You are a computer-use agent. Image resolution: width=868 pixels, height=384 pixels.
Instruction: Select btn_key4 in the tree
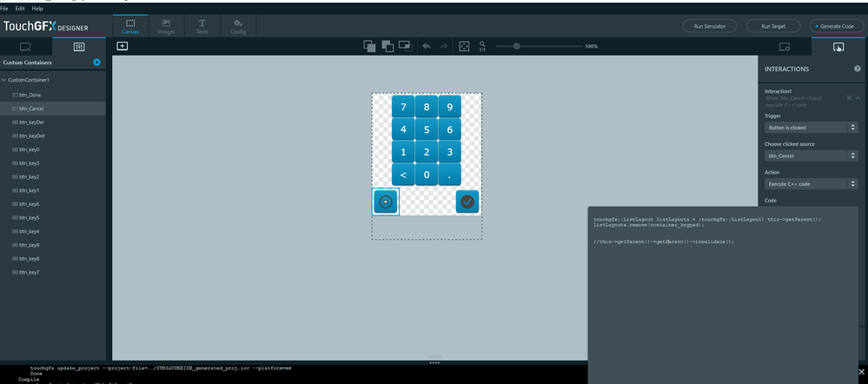(x=53, y=231)
